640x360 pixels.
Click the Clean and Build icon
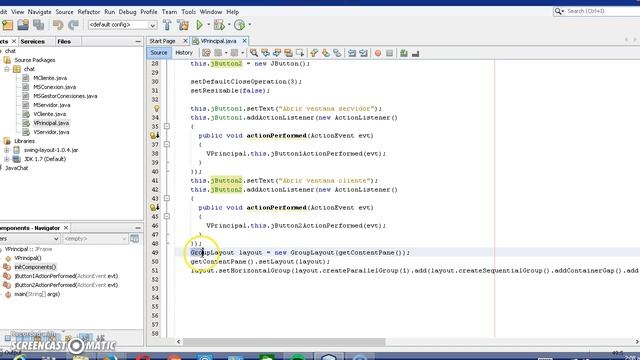(x=183, y=25)
